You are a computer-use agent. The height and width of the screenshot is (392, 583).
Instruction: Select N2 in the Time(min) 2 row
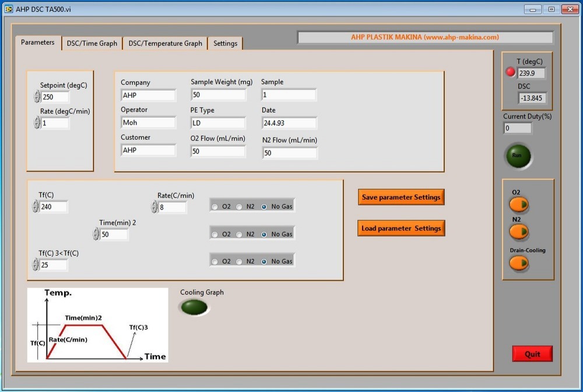click(239, 235)
